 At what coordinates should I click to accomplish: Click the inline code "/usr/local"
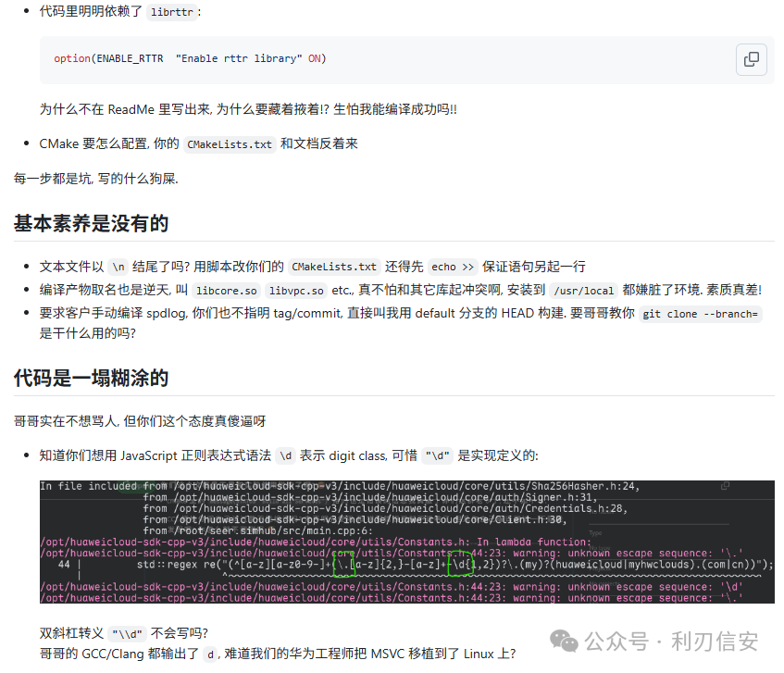click(583, 291)
